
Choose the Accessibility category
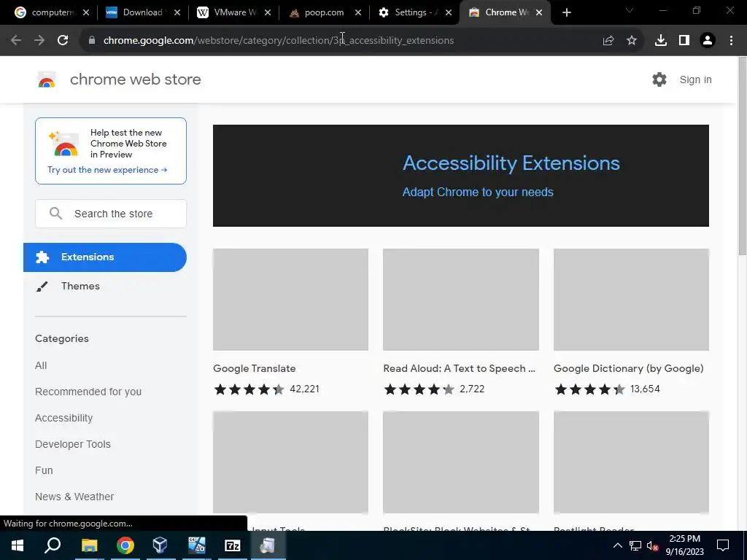(64, 418)
